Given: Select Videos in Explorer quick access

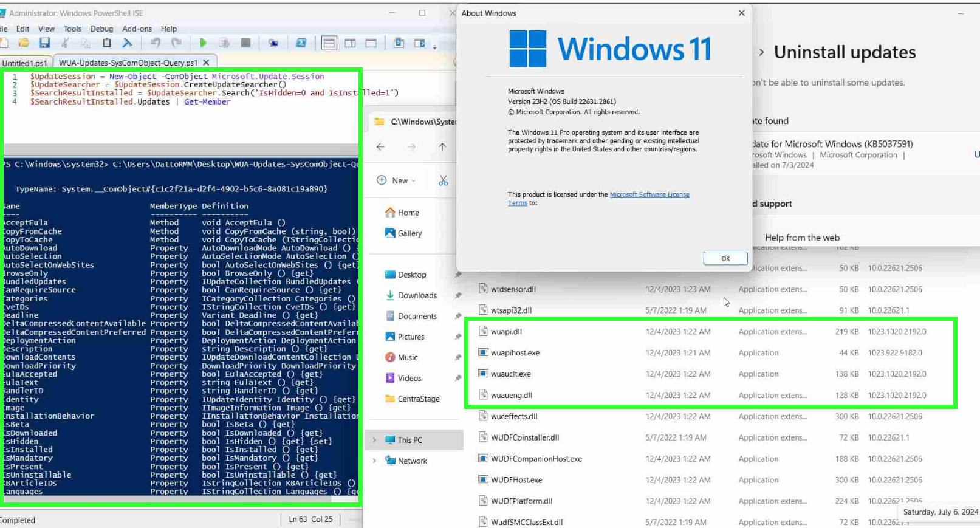Looking at the screenshot, I should [403, 378].
